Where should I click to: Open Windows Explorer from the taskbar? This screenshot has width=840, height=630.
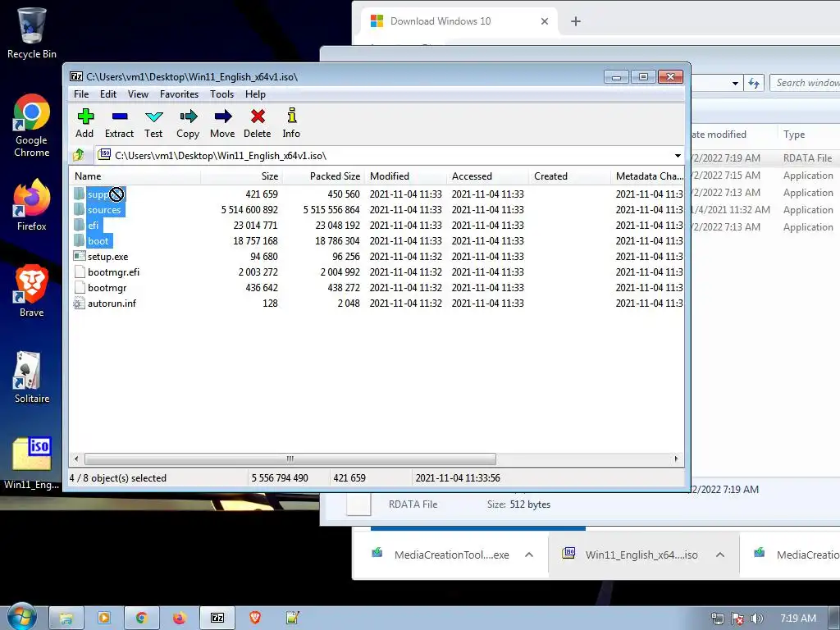66,619
